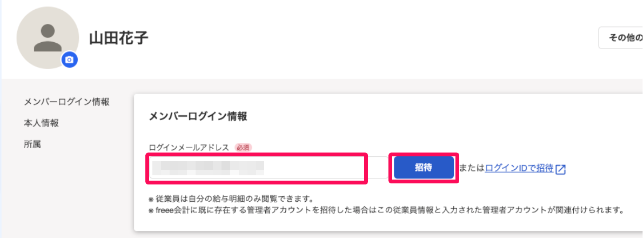Click the external link icon after ログインIDで招待
Screen dimensions: 644x238
pos(561,169)
